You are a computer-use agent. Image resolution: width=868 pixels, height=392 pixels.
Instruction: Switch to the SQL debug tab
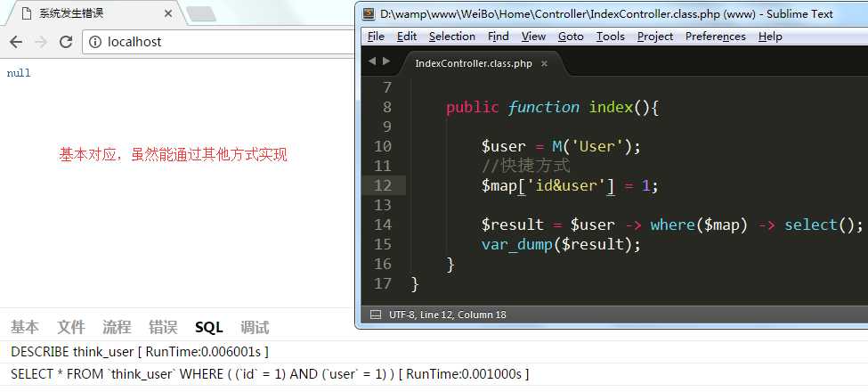click(209, 327)
